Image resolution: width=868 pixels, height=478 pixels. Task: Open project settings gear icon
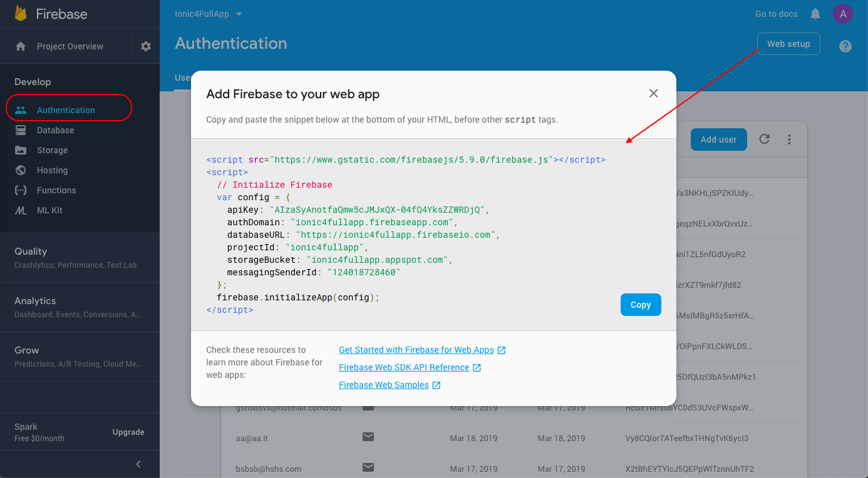[x=146, y=46]
